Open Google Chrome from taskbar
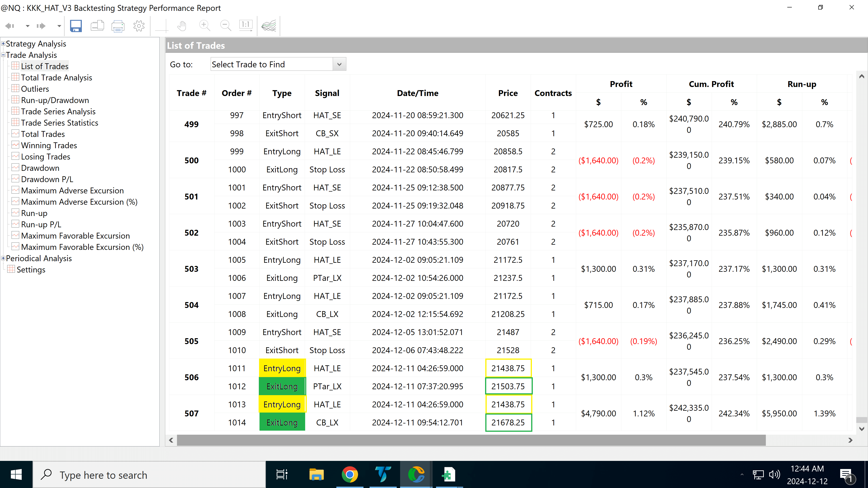Image resolution: width=868 pixels, height=488 pixels. pyautogui.click(x=350, y=474)
